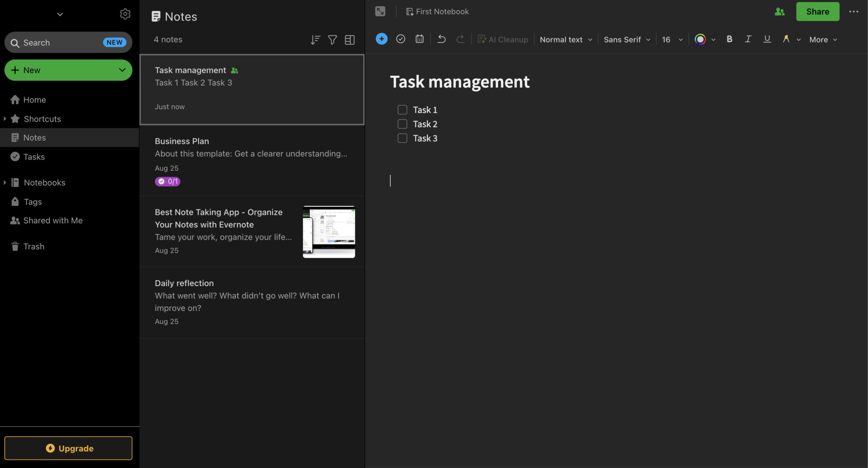Open the calendar icon in the toolbar
868x468 pixels.
pos(420,39)
